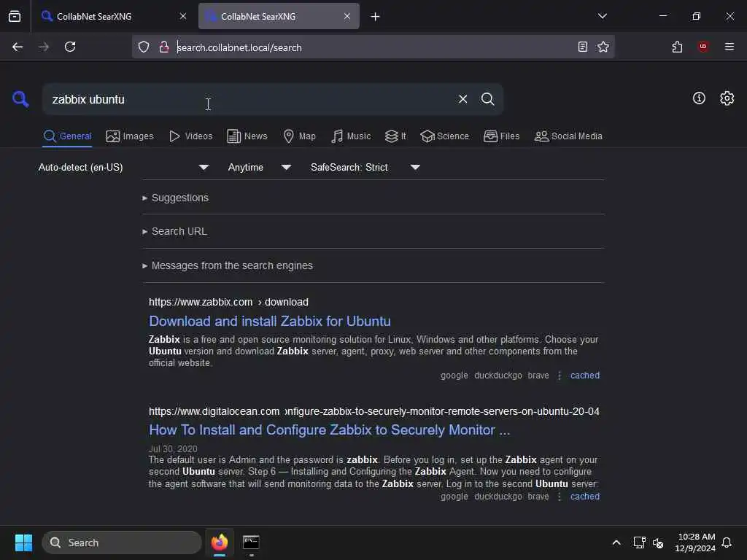
Task: Open the Auto-detect language dropdown
Action: (124, 167)
